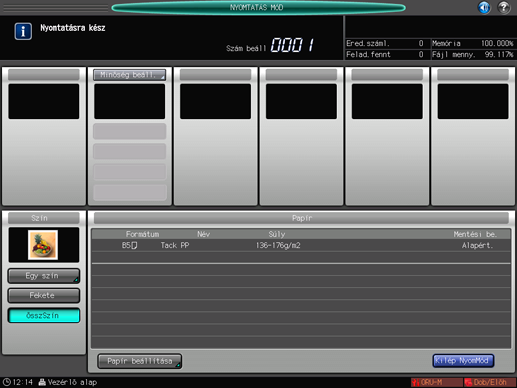This screenshot has height=388, width=517.
Task: Click the red Dob/Előh status indicator
Action: [x=490, y=382]
